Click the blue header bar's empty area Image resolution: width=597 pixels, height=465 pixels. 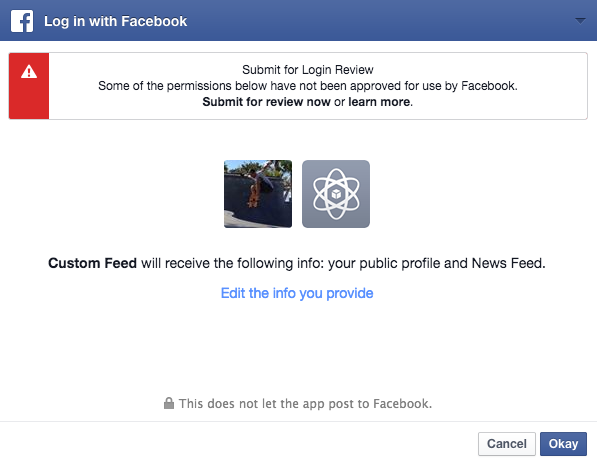381,21
